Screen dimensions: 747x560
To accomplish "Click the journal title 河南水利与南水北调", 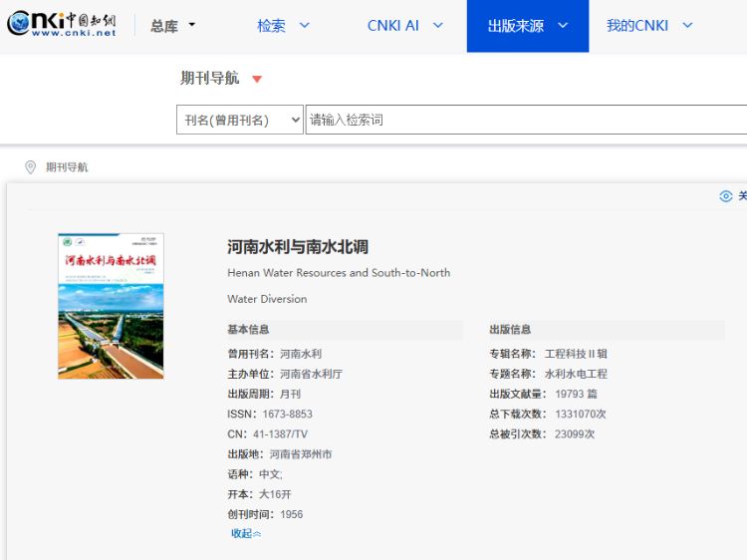I will tap(298, 247).
